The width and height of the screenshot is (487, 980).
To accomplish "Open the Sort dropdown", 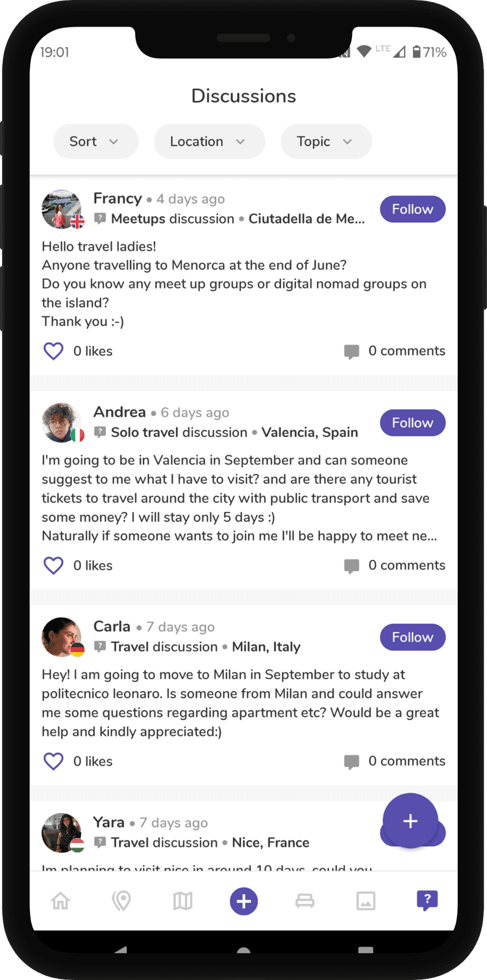I will pyautogui.click(x=95, y=141).
